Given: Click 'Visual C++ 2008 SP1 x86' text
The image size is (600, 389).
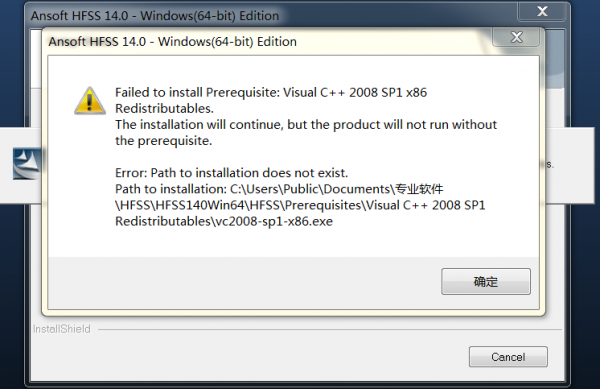Looking at the screenshot, I should (x=355, y=93).
